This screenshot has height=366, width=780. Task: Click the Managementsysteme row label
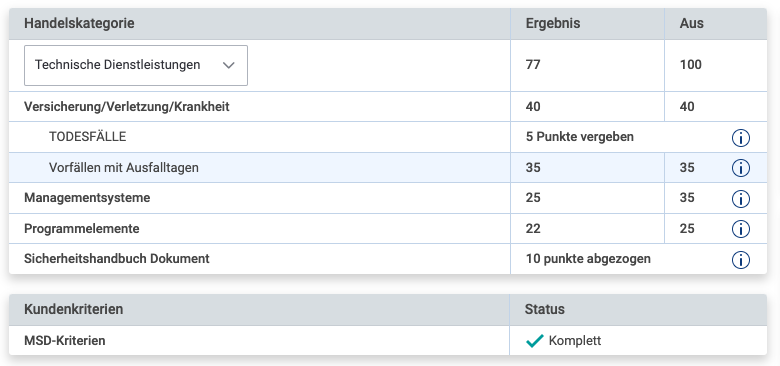click(87, 198)
